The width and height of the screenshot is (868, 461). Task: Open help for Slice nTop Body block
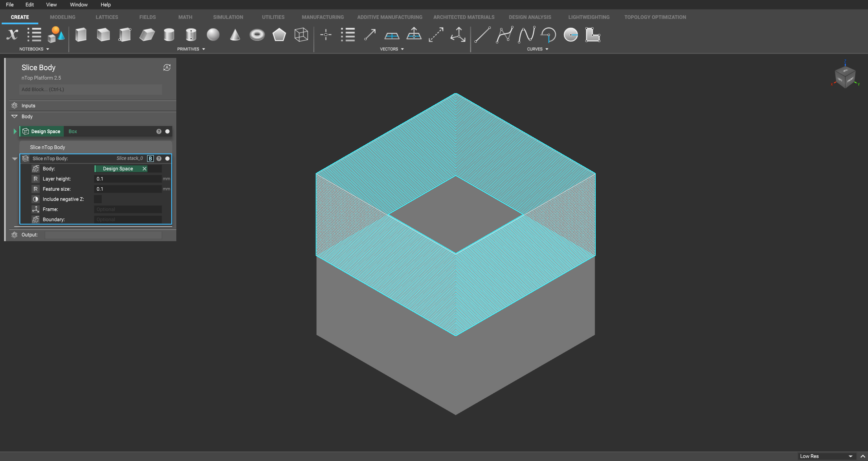click(x=159, y=159)
